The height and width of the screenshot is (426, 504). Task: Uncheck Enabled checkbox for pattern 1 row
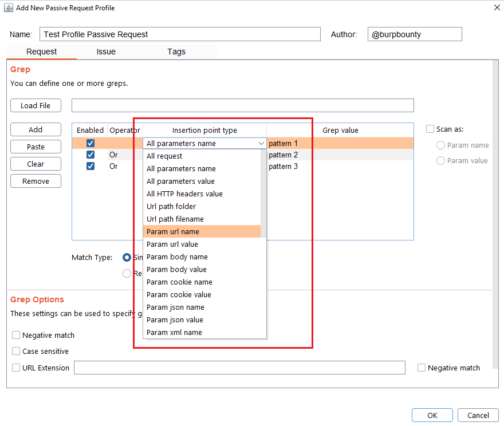[90, 144]
